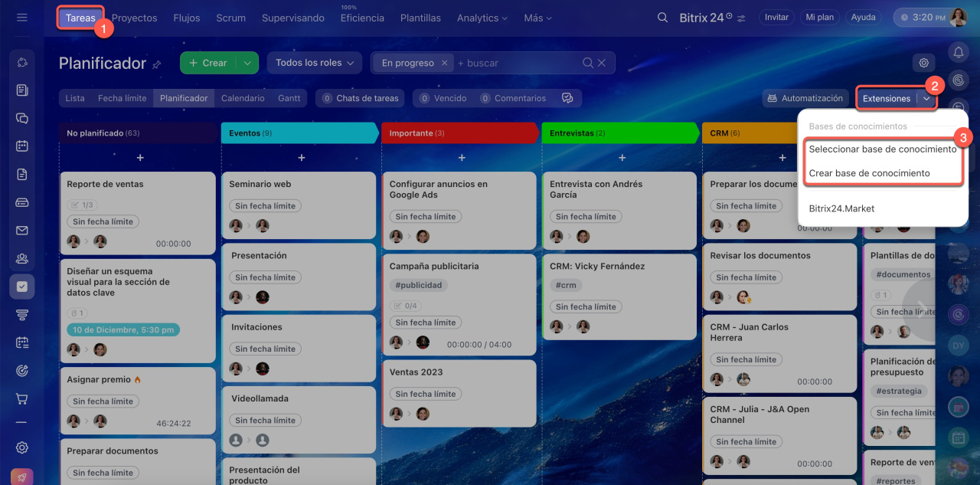
Task: Switch to the Gantt view tab
Action: point(289,98)
